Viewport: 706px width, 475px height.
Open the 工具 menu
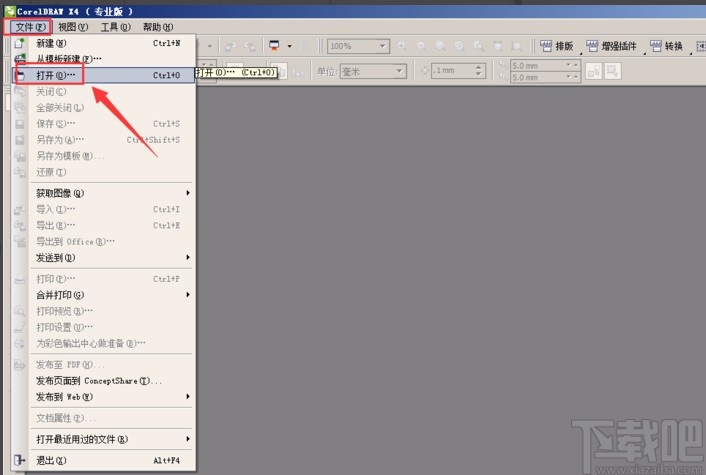point(115,27)
